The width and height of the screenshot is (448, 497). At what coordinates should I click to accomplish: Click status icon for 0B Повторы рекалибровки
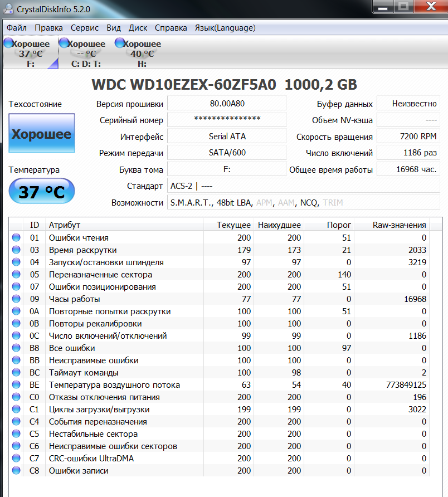16,323
